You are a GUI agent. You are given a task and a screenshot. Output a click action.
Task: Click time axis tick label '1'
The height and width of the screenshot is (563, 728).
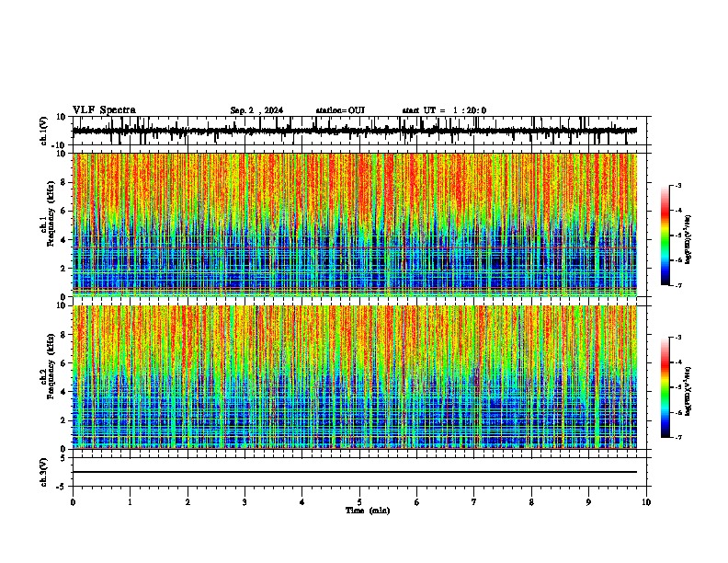(x=130, y=502)
